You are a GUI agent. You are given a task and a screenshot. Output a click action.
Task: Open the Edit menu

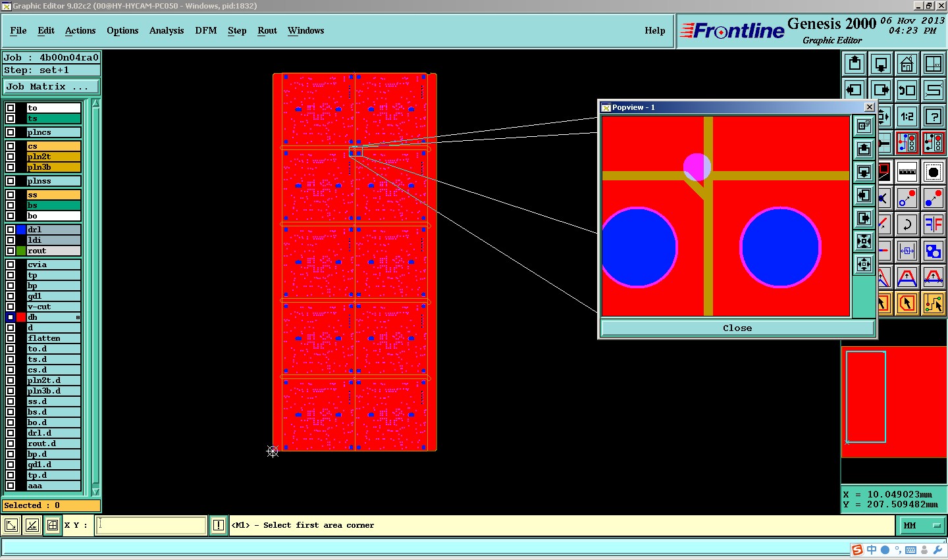46,30
